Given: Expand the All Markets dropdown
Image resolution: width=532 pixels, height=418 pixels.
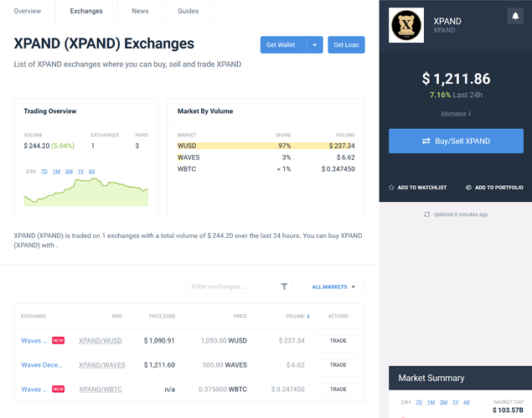Looking at the screenshot, I should (333, 286).
